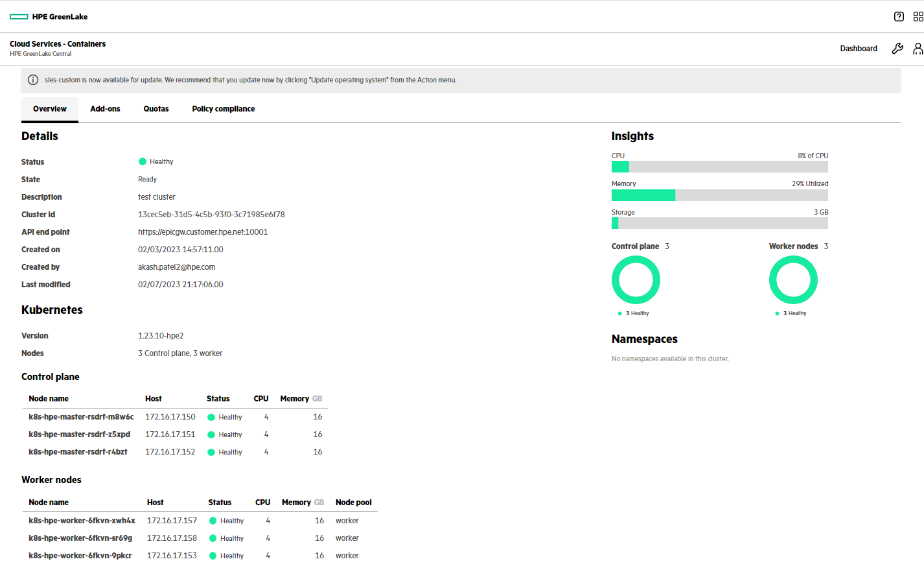Switch to the Add-ons tab
Image resolution: width=924 pixels, height=581 pixels.
(x=105, y=109)
